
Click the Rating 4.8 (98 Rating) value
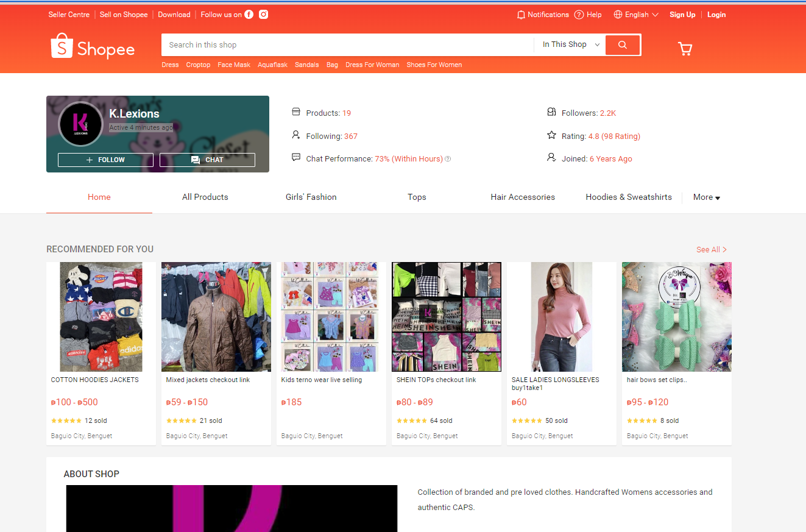pos(614,137)
